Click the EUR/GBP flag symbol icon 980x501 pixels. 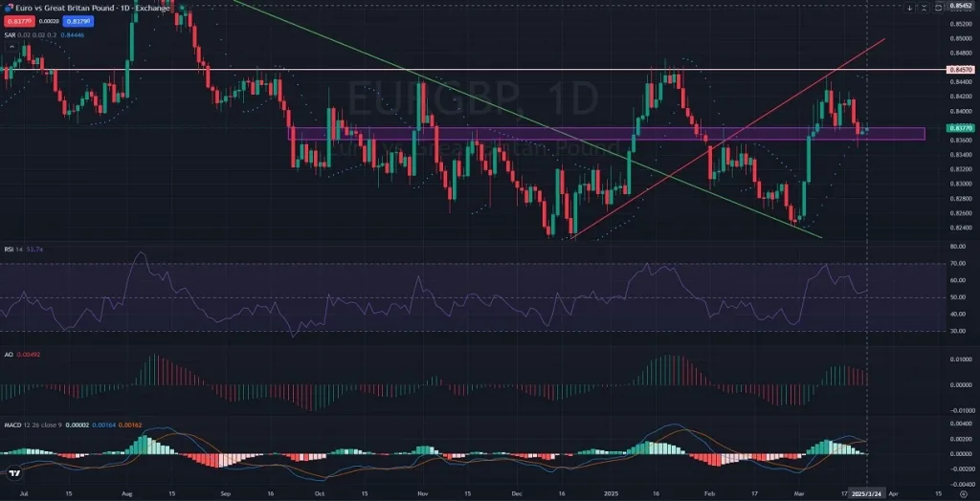pyautogui.click(x=8, y=8)
